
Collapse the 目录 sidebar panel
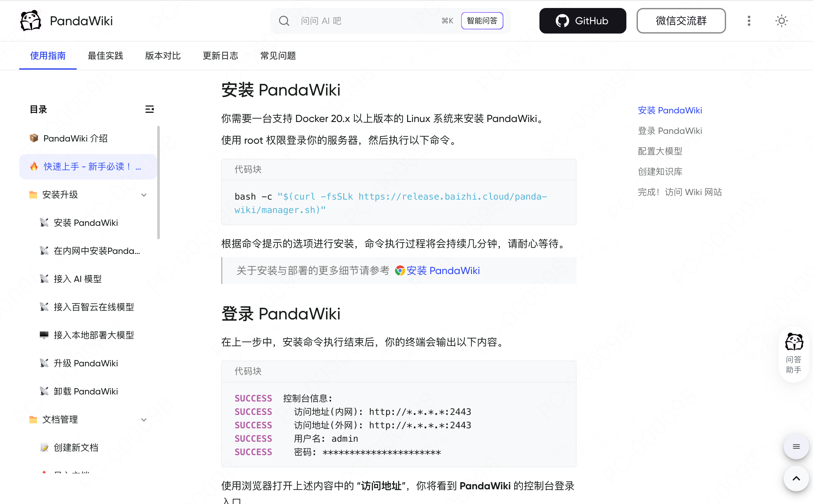pos(149,109)
